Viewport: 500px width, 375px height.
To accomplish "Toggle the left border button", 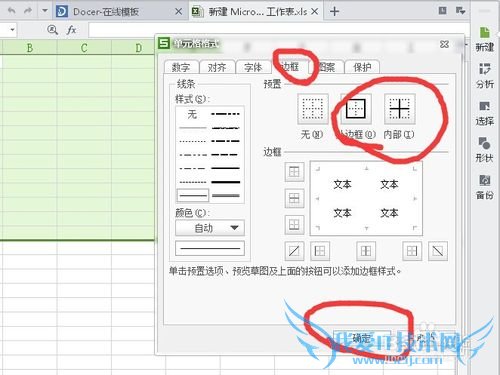I will click(x=320, y=251).
